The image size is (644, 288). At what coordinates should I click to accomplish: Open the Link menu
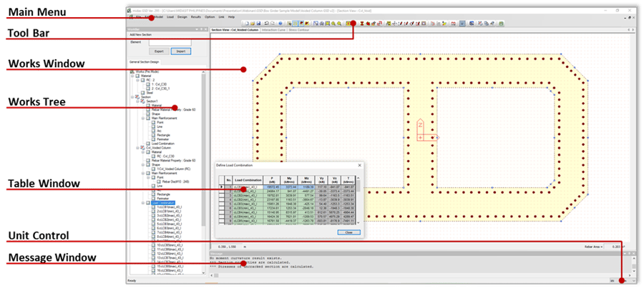(x=221, y=17)
